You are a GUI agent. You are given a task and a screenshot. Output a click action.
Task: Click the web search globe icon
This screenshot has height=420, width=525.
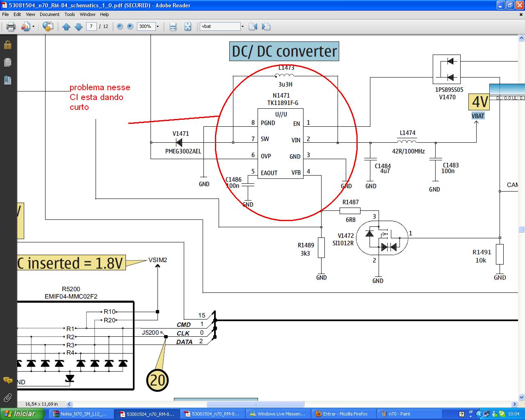click(x=48, y=27)
